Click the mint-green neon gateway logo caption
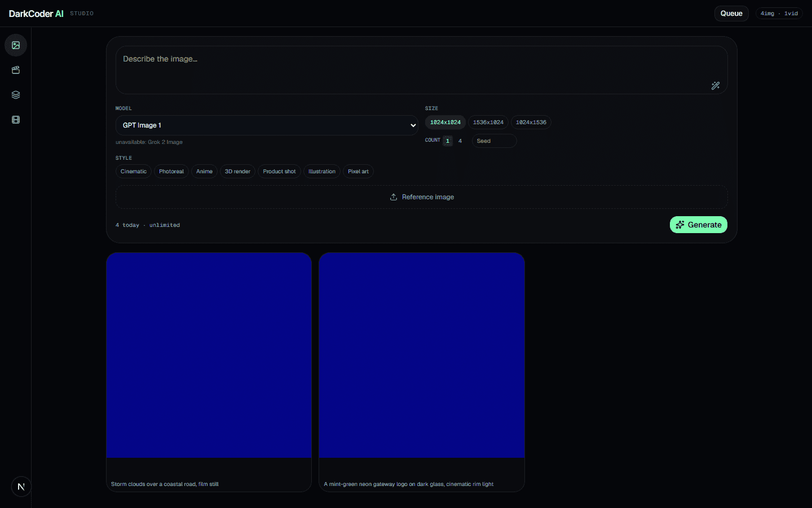 tap(409, 484)
